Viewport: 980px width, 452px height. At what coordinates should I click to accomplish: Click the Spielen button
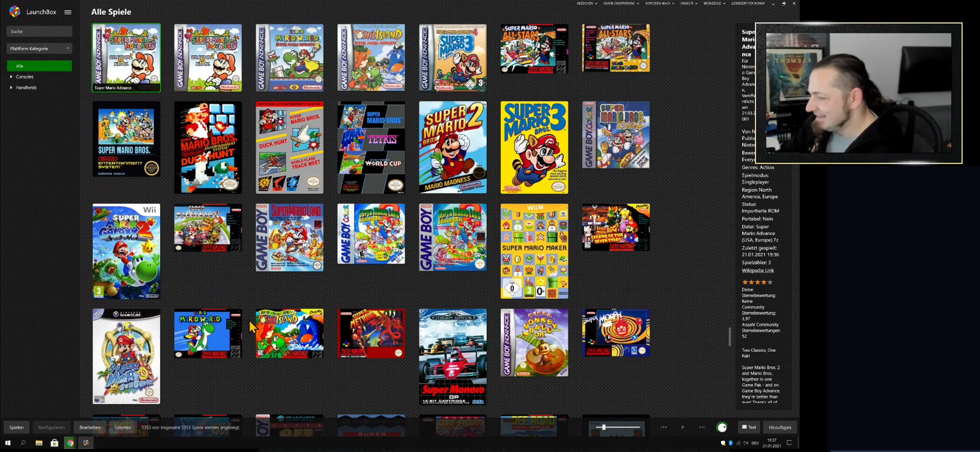pyautogui.click(x=16, y=427)
